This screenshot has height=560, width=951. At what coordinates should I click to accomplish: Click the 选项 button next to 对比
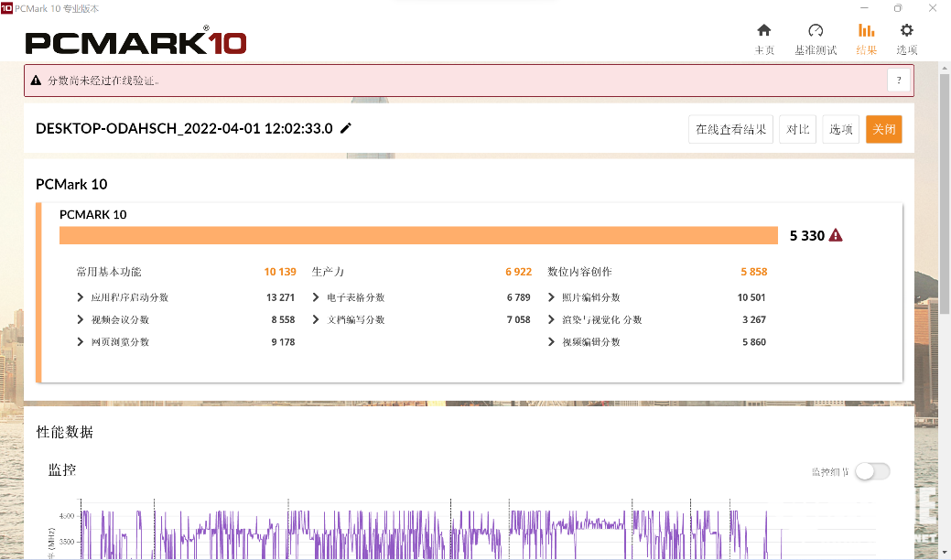[840, 129]
